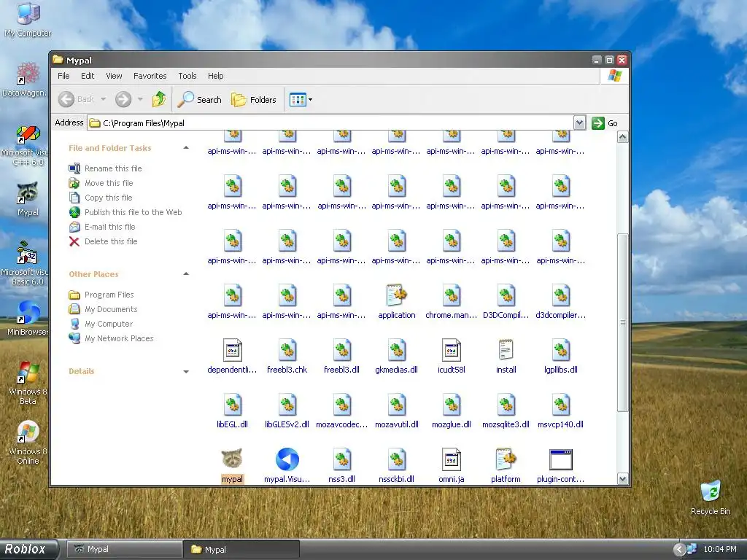This screenshot has height=560, width=747.
Task: Select the libEGL.dll file
Action: click(x=233, y=411)
